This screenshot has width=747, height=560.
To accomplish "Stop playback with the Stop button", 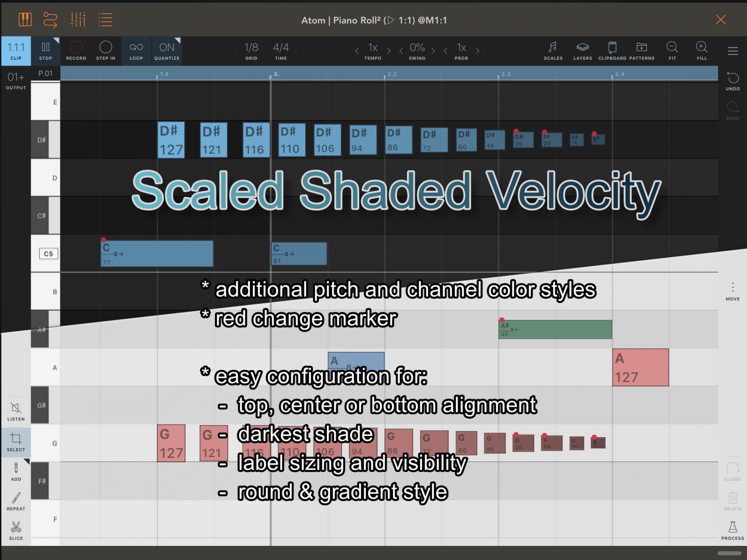I will click(x=46, y=51).
